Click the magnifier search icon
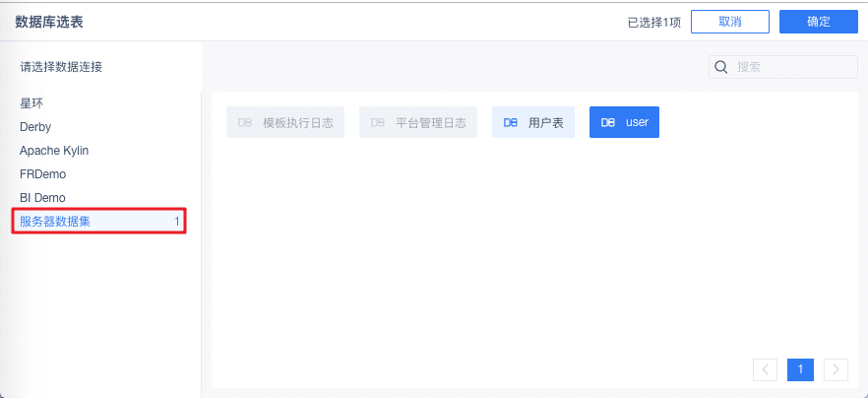Viewport: 868px width, 398px height. tap(720, 67)
